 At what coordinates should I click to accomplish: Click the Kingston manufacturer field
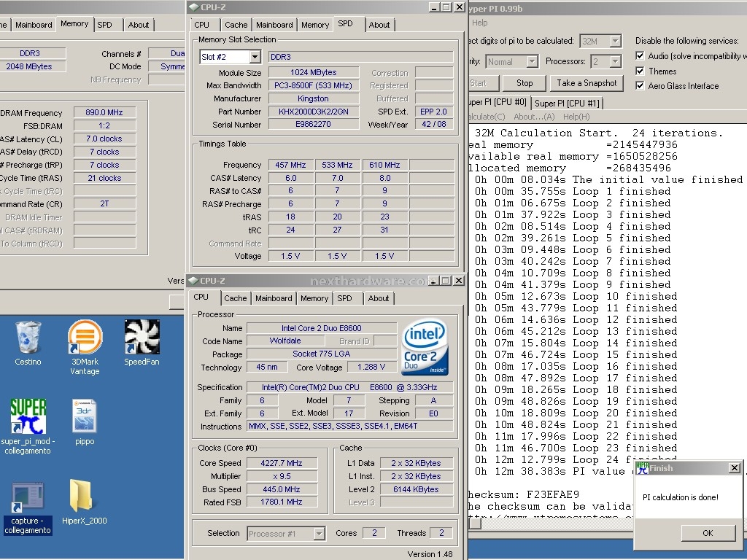click(314, 98)
